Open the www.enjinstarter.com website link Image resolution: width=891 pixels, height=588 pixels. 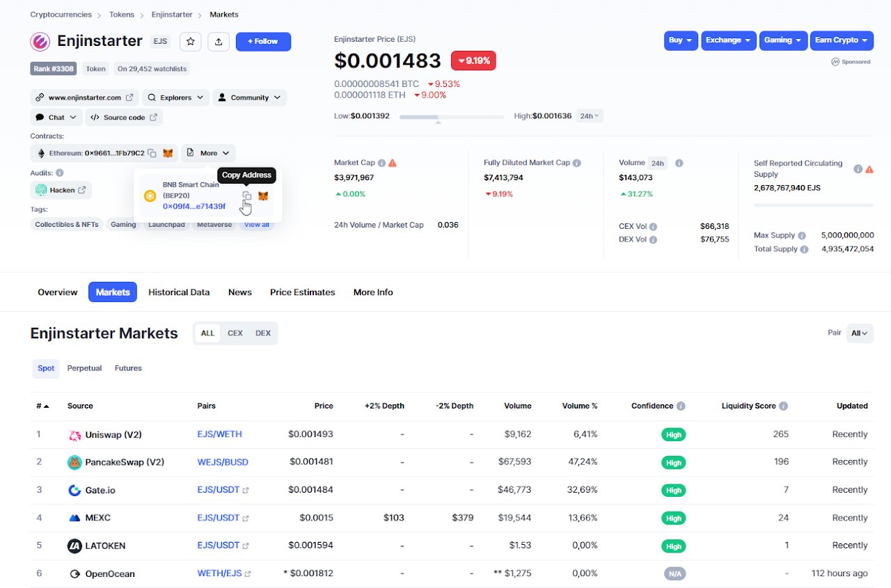(85, 98)
